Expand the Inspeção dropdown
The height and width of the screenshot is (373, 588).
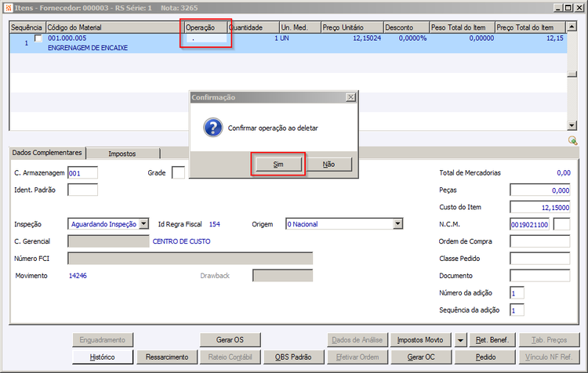tap(144, 224)
